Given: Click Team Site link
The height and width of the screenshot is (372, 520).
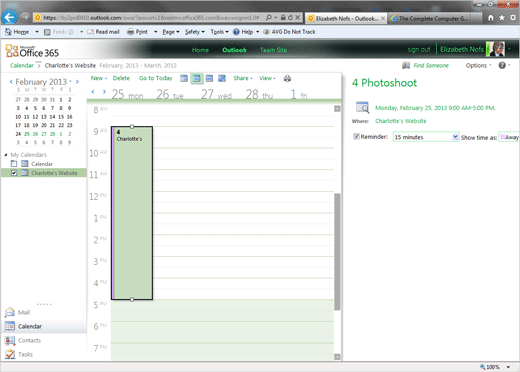Looking at the screenshot, I should pos(273,50).
